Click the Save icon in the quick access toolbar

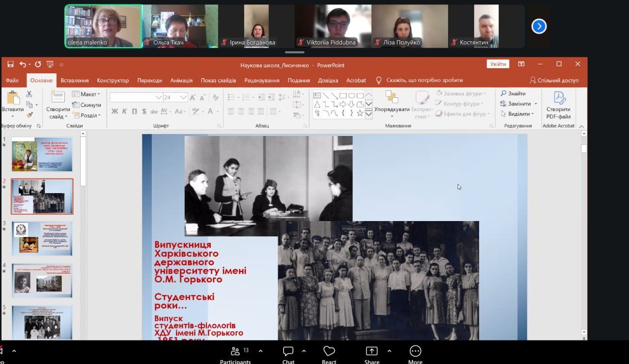point(10,64)
